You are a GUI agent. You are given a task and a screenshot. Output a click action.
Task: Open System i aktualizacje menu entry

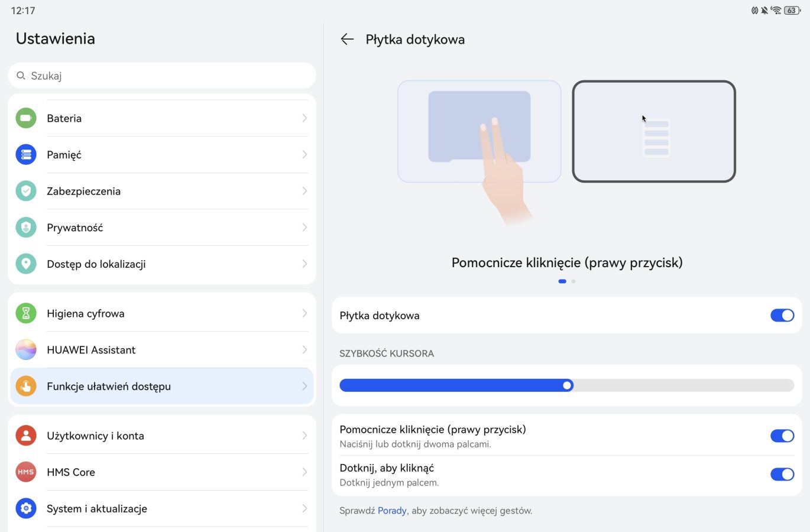[97, 509]
